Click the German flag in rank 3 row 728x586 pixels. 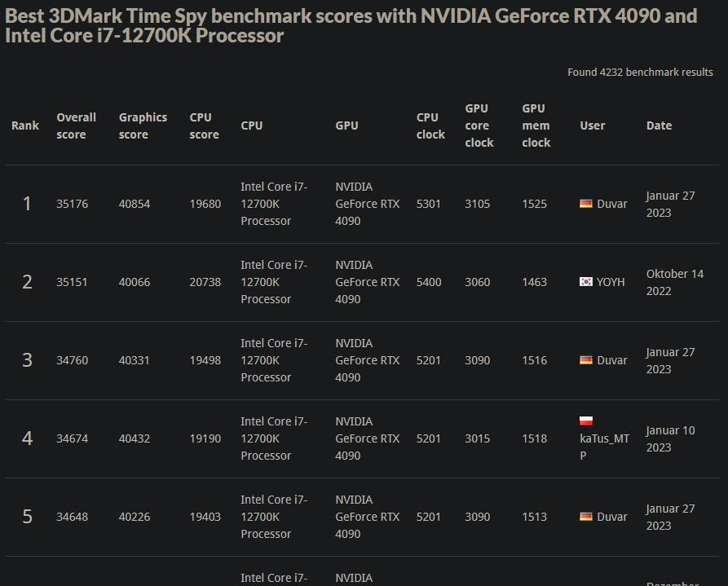586,360
